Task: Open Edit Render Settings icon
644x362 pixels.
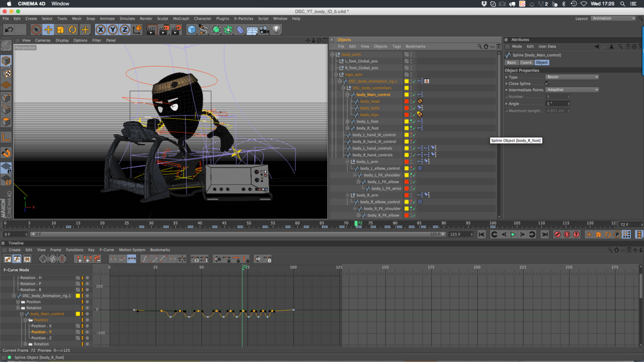Action: [176, 30]
